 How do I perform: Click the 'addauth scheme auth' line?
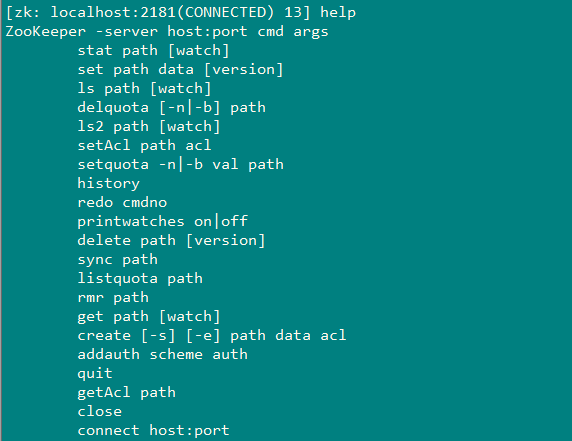click(162, 354)
